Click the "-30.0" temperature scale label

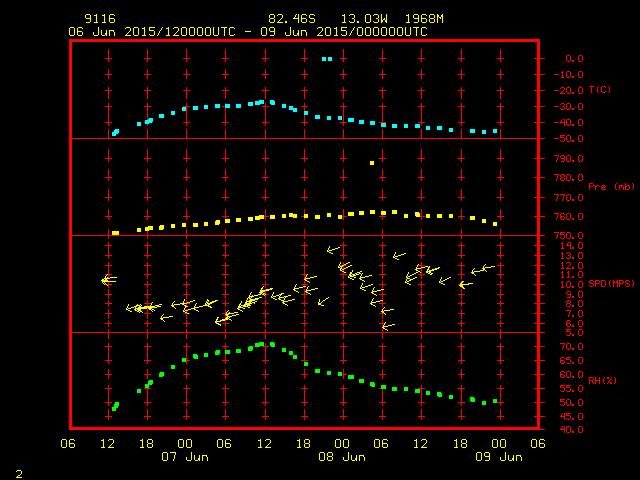pos(569,107)
